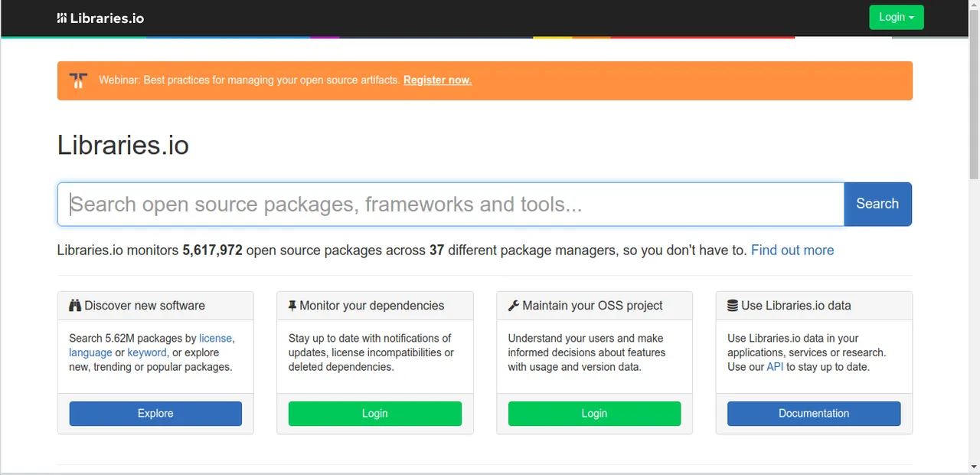Click the pushpin icon beside Monitor your dependencies
The width and height of the screenshot is (980, 475).
292,306
